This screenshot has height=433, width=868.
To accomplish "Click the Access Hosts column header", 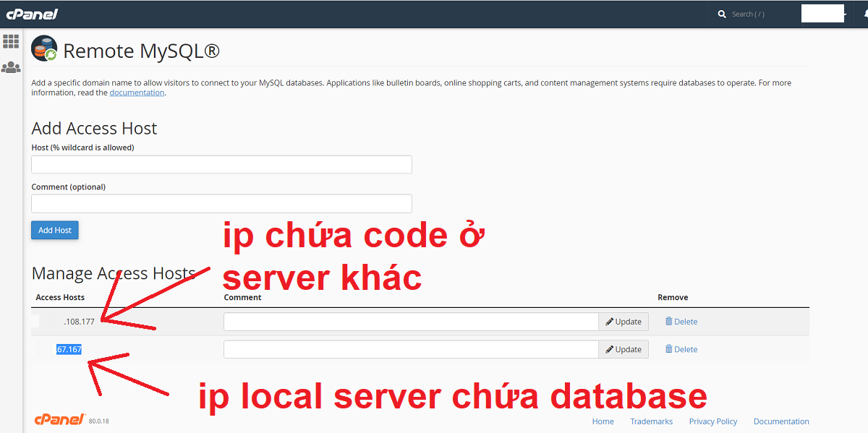I will [60, 297].
